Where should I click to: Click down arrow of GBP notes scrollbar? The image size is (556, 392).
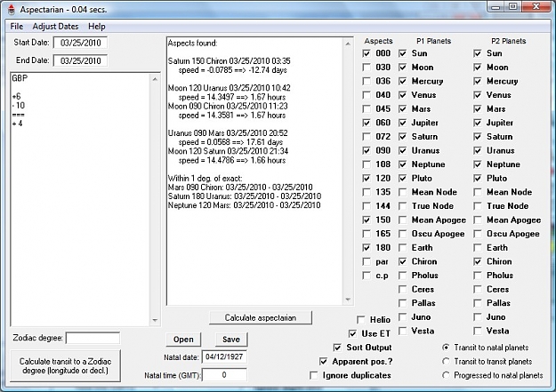(155, 320)
